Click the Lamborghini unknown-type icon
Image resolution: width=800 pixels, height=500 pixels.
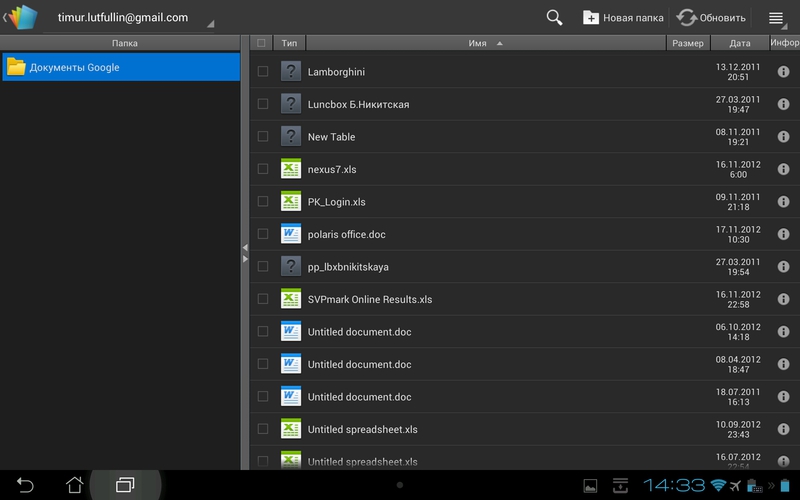click(x=291, y=71)
